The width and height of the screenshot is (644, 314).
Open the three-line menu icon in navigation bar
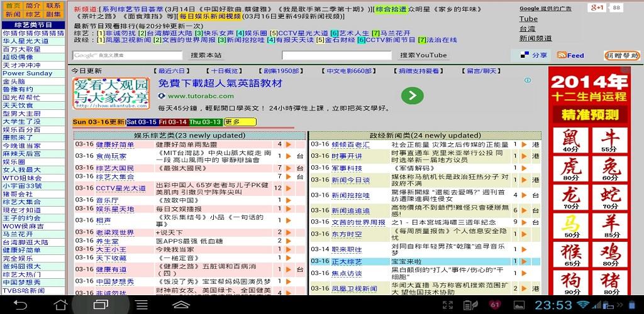coord(142,305)
